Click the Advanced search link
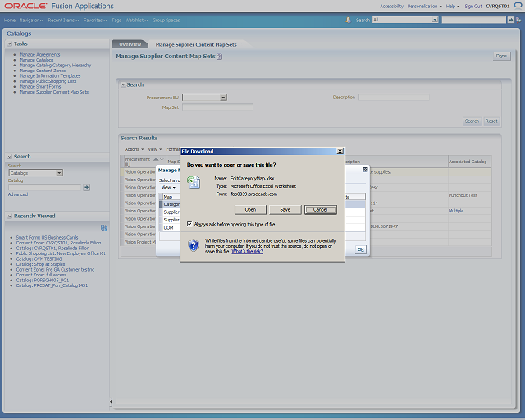 click(x=18, y=194)
